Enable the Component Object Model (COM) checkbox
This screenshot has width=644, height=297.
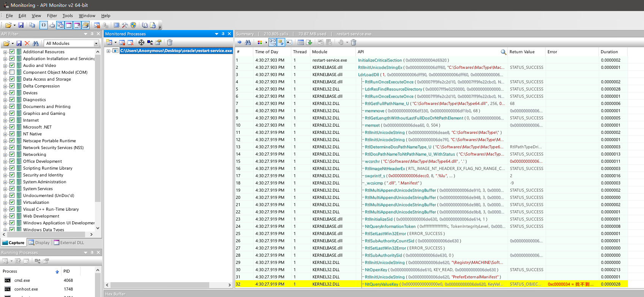tap(12, 72)
